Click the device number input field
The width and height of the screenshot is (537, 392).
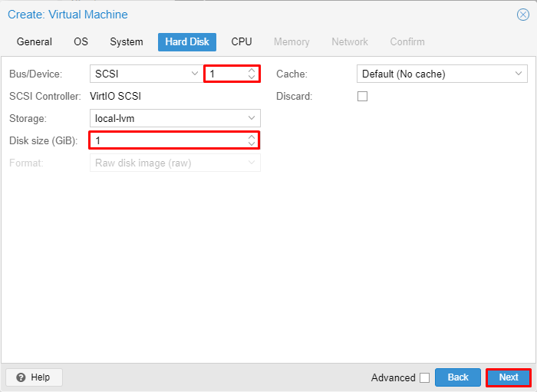click(226, 74)
